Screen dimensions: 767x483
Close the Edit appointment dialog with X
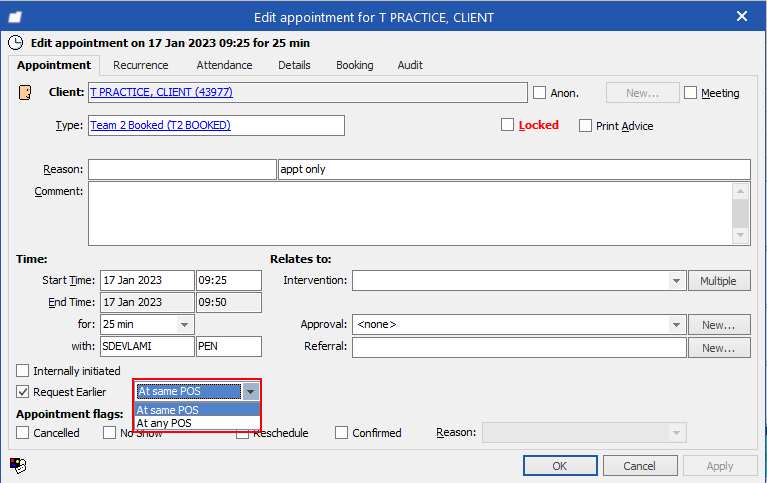(741, 17)
